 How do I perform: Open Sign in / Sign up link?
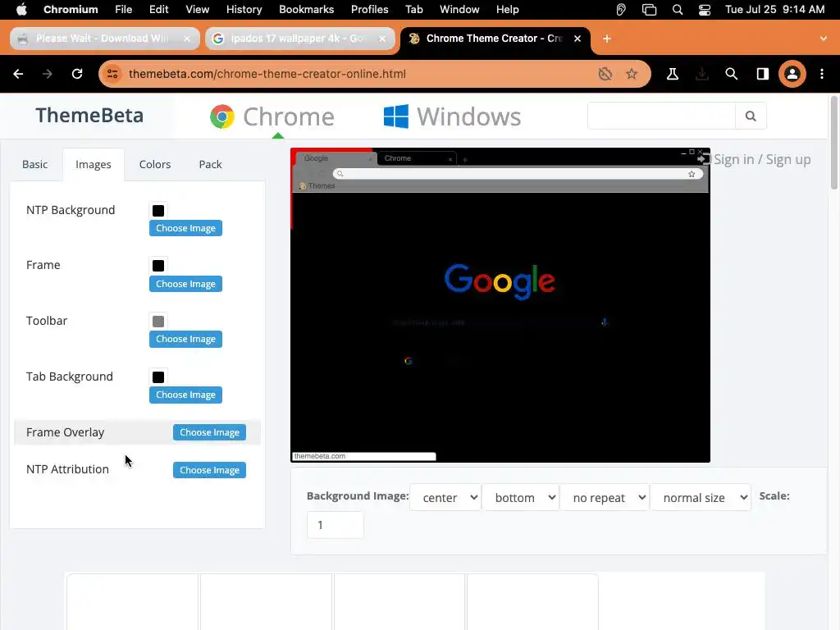pyautogui.click(x=756, y=159)
